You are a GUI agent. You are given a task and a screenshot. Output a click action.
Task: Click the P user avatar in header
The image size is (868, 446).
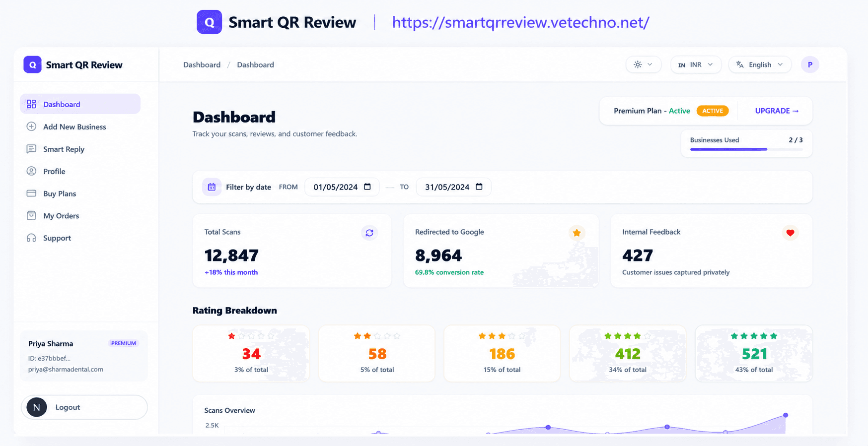(810, 64)
